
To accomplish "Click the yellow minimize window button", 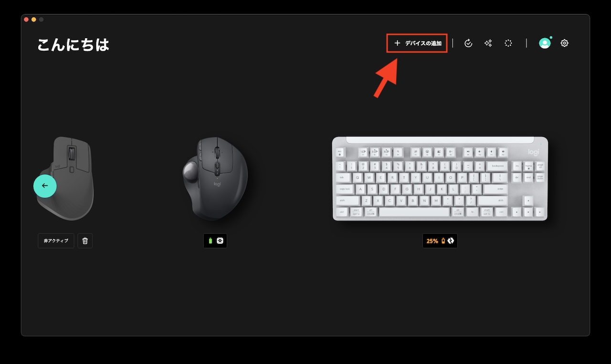I will [x=34, y=19].
